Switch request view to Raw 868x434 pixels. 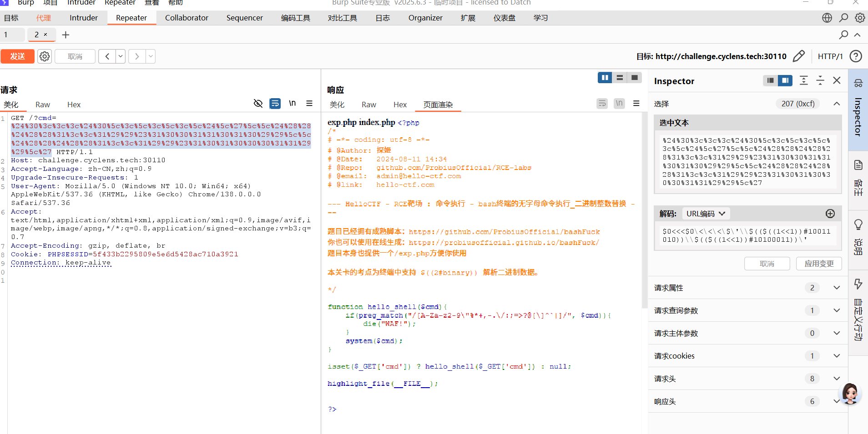(43, 105)
